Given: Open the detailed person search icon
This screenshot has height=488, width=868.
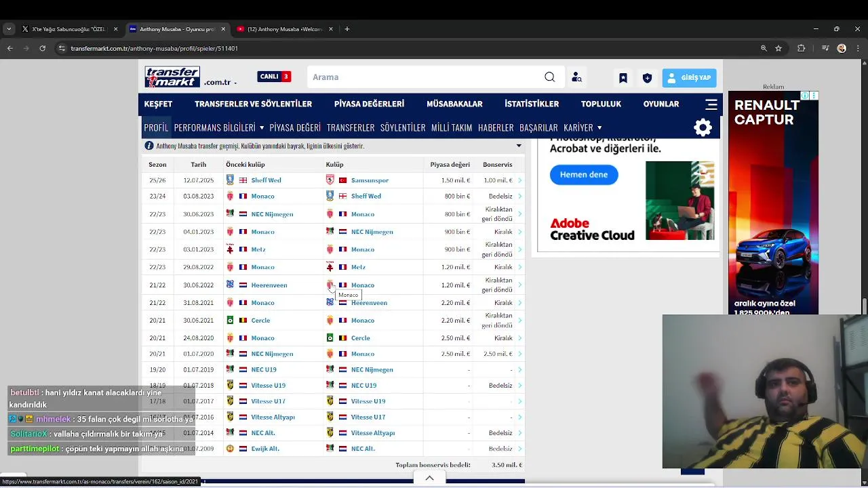Looking at the screenshot, I should (x=576, y=77).
